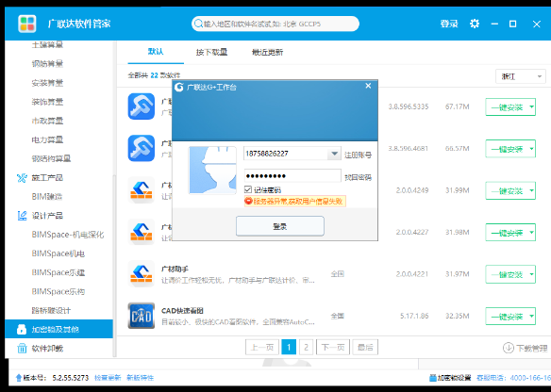Image resolution: width=551 pixels, height=392 pixels.
Task: Click the 施工产品 wrench icon in sidebar
Action: click(x=22, y=178)
